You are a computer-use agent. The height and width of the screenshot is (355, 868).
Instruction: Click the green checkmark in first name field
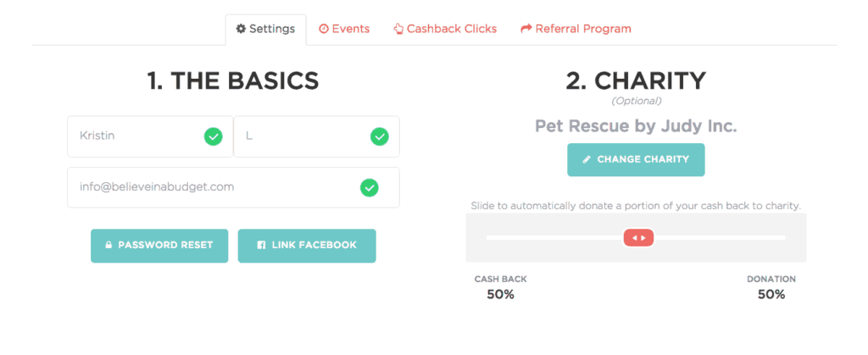213,136
